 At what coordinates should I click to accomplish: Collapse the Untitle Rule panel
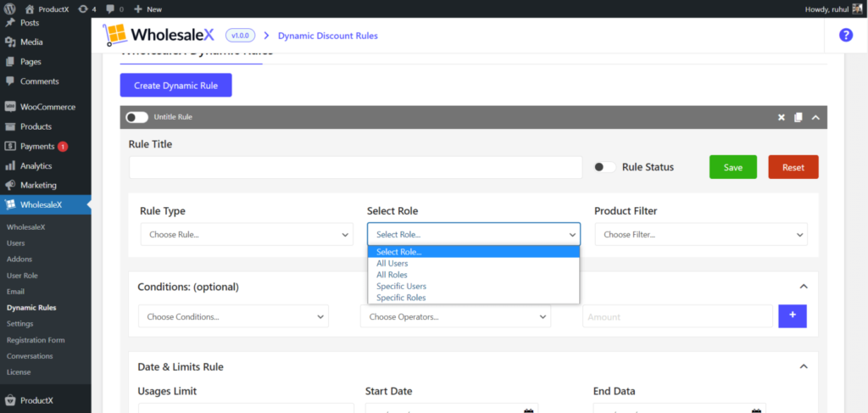[x=815, y=117]
